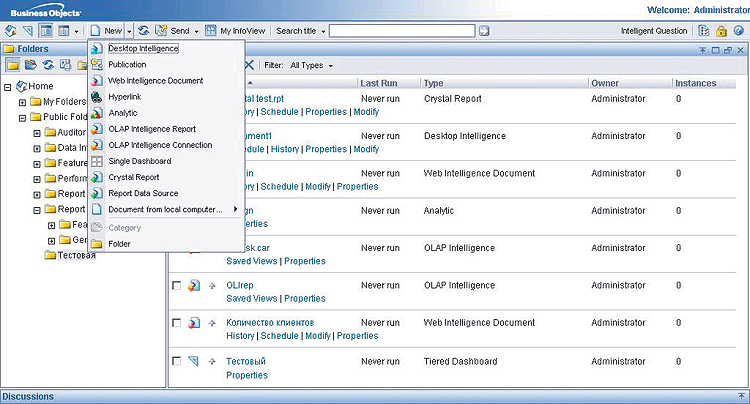Viewport: 750px width, 404px height.
Task: Click the document icon next to the Folders refresh icon
Action: pos(66,65)
